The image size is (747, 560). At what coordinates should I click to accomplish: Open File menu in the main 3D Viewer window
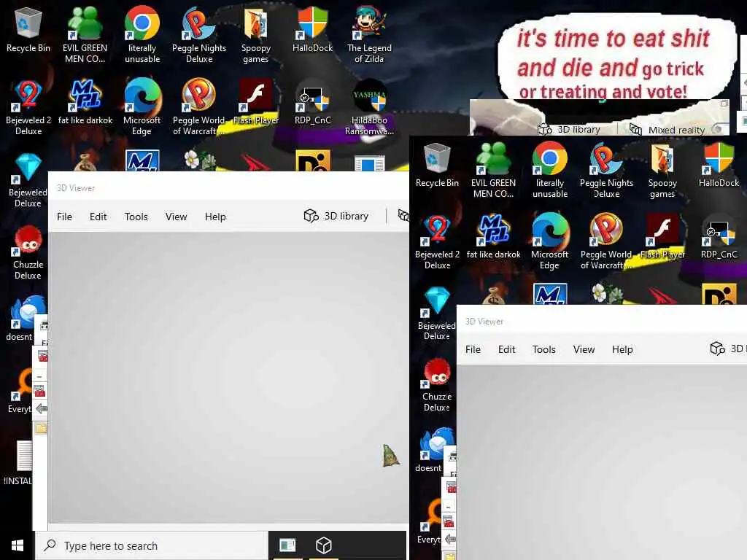point(64,217)
